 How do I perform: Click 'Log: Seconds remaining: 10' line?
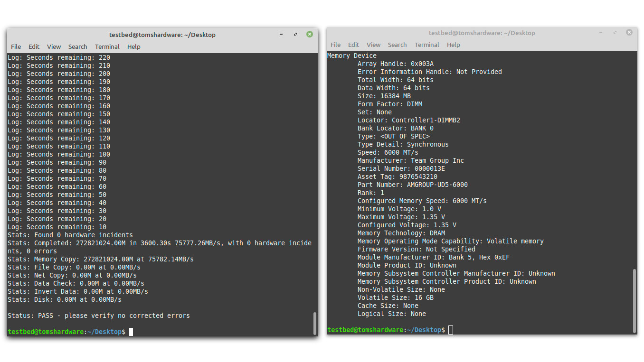coord(57,227)
